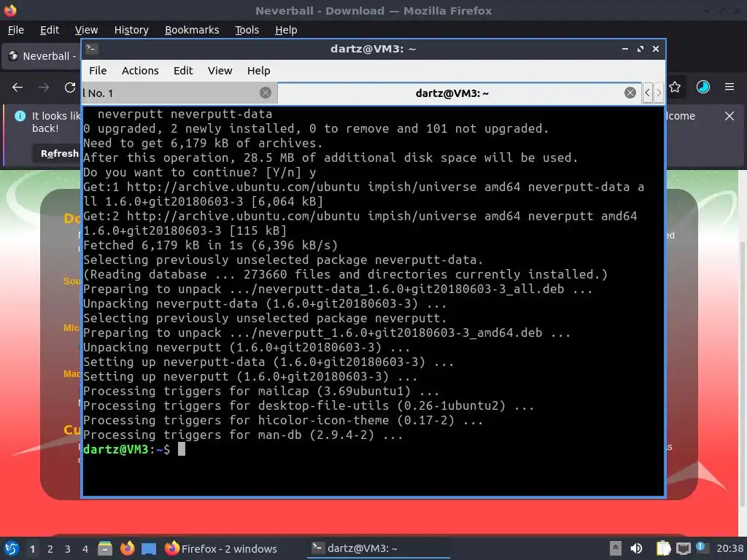
Task: Open the network status tray icon
Action: [x=683, y=548]
